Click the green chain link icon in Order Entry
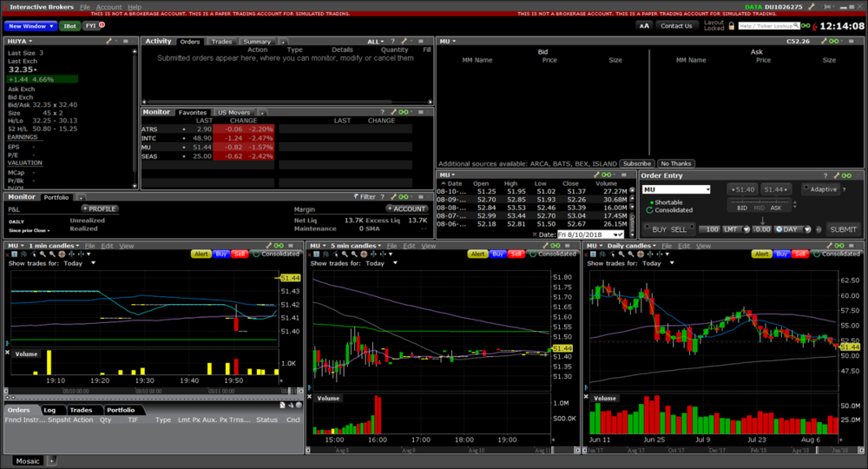The height and width of the screenshot is (469, 868). click(x=846, y=175)
